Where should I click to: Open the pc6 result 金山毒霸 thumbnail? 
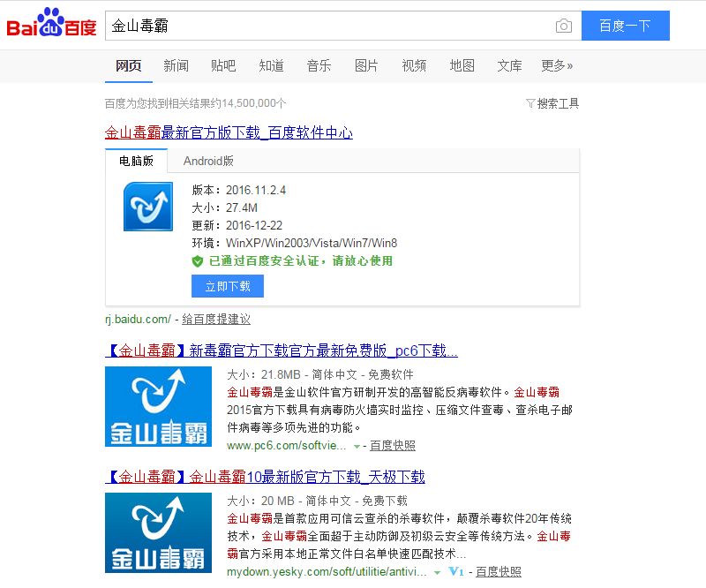click(158, 406)
